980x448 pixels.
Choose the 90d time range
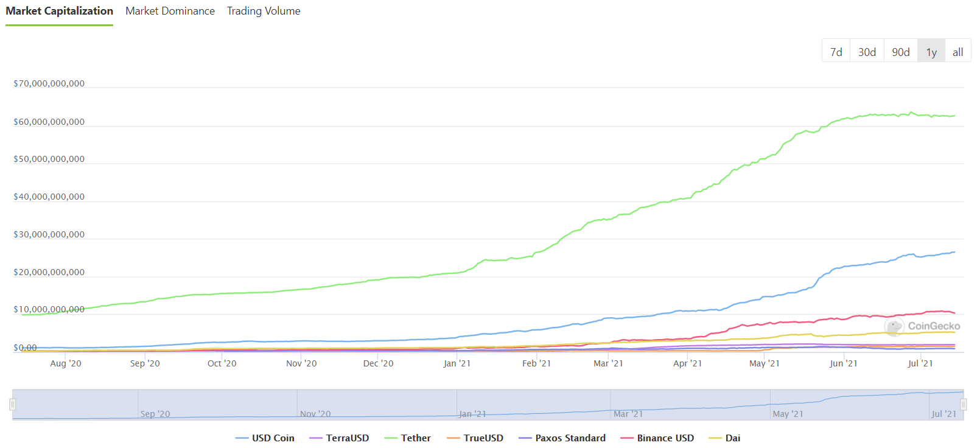click(901, 52)
